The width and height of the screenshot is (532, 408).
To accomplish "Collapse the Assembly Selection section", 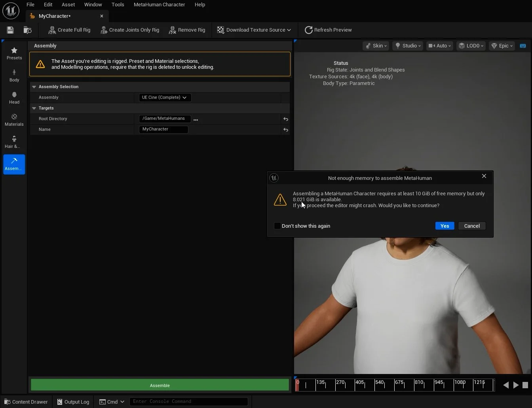I will click(x=34, y=87).
